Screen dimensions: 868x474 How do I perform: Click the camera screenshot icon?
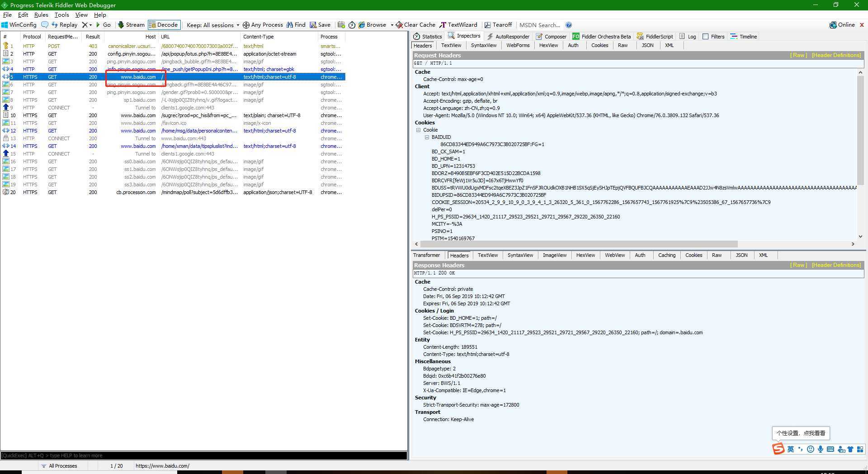point(341,25)
